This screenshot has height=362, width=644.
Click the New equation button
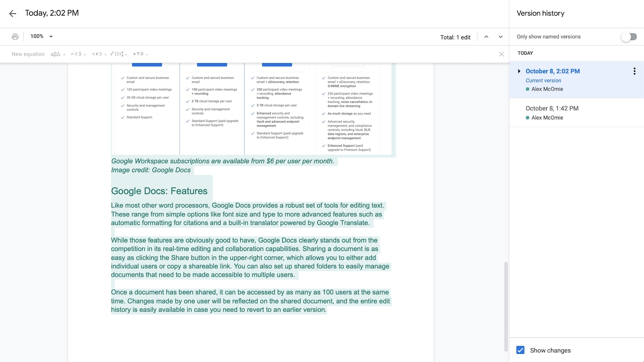tap(28, 54)
